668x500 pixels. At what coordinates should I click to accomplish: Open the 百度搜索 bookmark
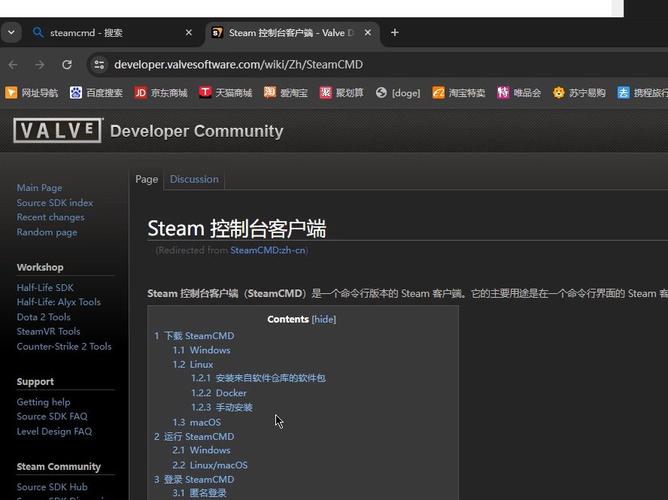pyautogui.click(x=96, y=92)
